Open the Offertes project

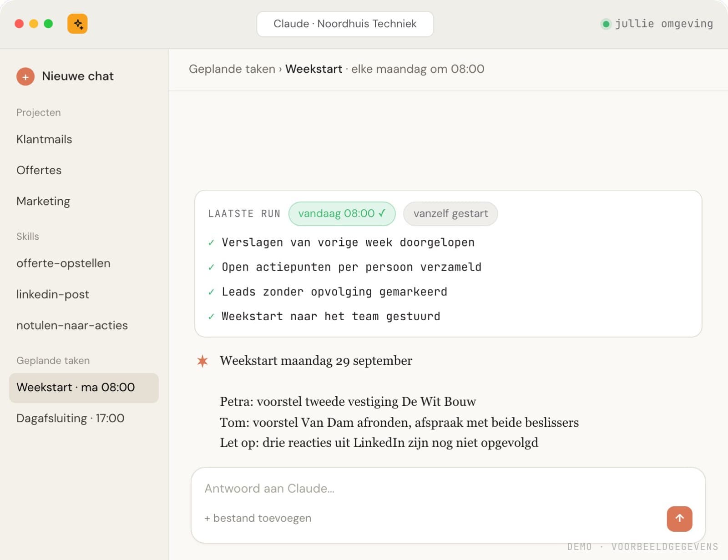[x=39, y=170]
